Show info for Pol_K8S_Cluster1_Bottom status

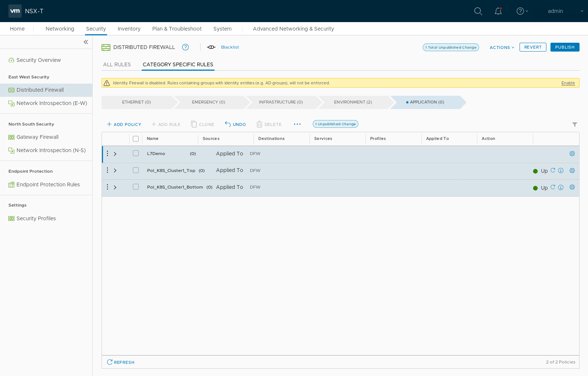tap(561, 187)
